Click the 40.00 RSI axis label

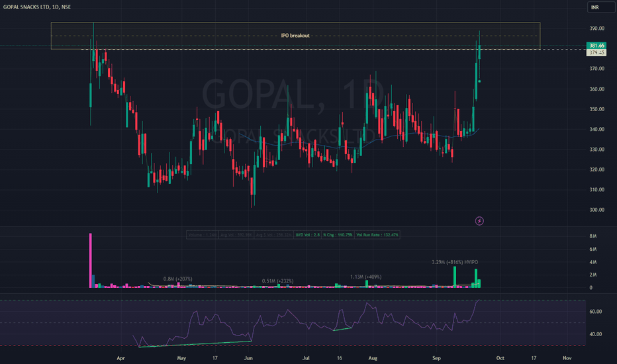(x=595, y=334)
